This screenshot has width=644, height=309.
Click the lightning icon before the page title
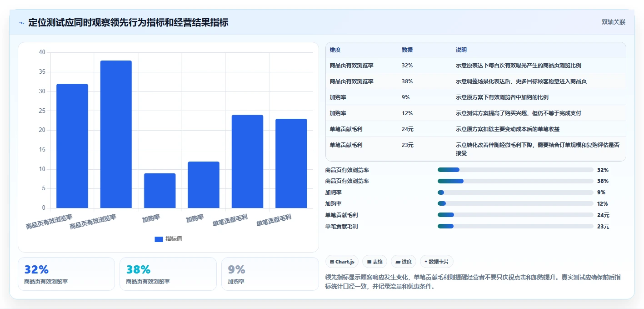(x=21, y=23)
